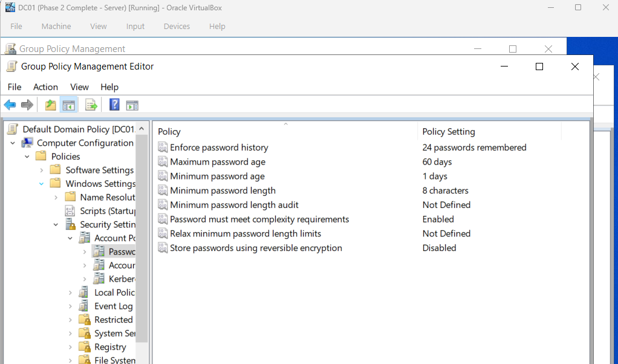Click the Minimum password length policy icon
The width and height of the screenshot is (618, 364).
[163, 190]
